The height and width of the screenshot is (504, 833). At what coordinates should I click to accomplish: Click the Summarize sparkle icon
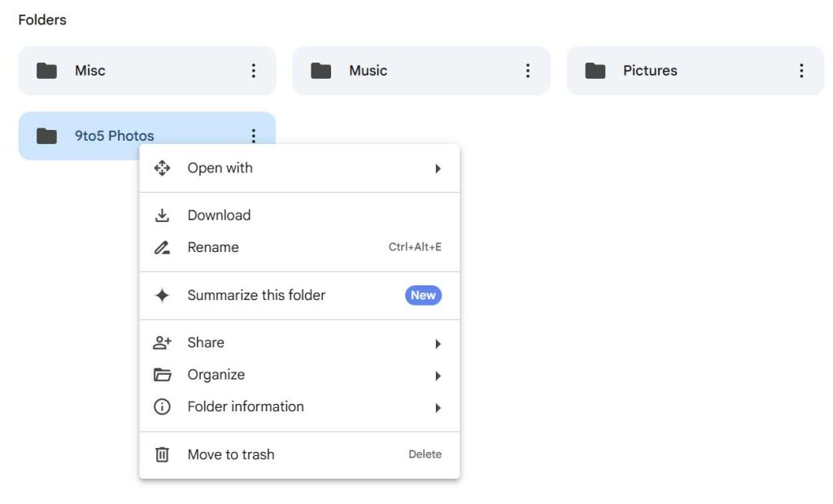pyautogui.click(x=162, y=295)
